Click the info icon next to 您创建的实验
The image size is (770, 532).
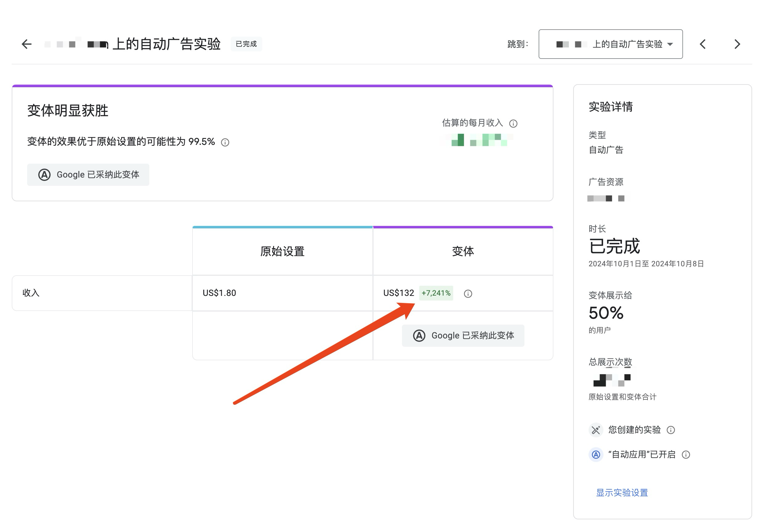pyautogui.click(x=671, y=430)
